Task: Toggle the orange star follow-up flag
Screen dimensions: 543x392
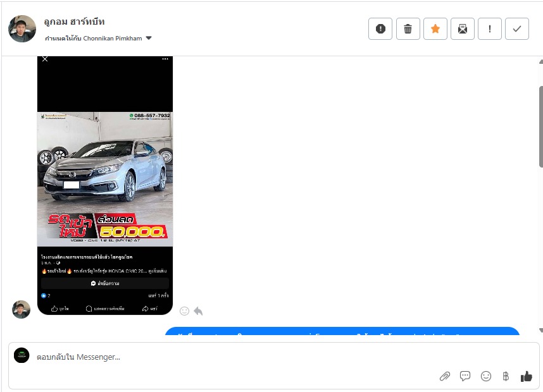Action: (x=435, y=28)
